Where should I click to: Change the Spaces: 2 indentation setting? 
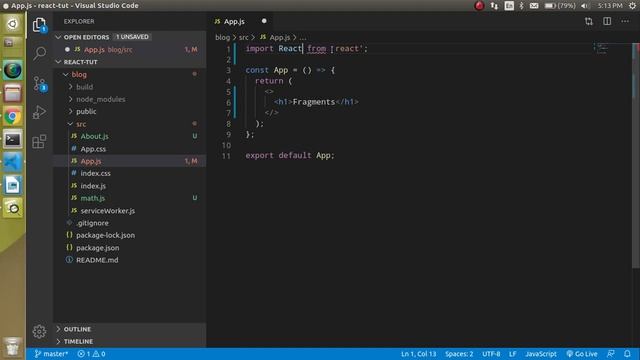pos(459,354)
